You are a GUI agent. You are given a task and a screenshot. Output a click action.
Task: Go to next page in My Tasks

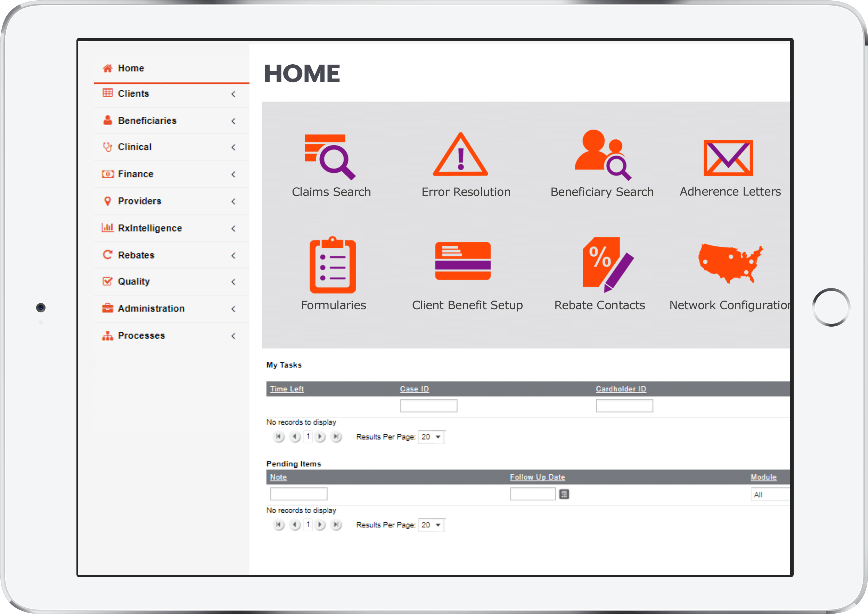(x=320, y=437)
